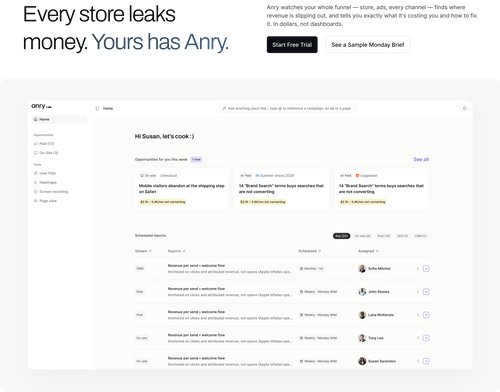Click Paid stream tag in Lana McKenzie row
500x392 pixels.
pos(140,315)
